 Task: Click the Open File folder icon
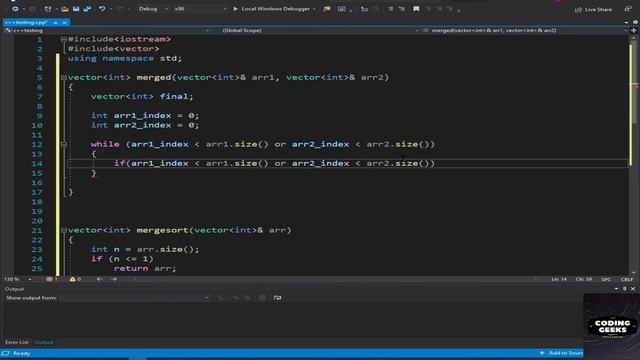pos(64,9)
